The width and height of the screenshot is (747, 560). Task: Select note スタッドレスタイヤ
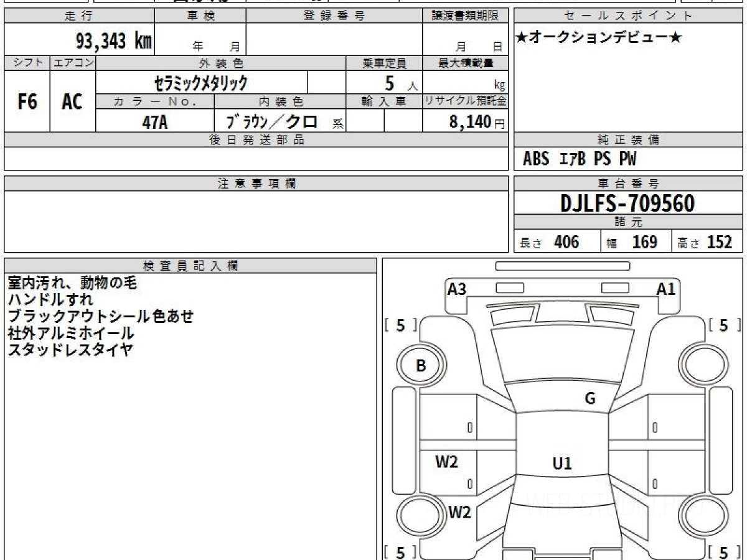pyautogui.click(x=70, y=350)
